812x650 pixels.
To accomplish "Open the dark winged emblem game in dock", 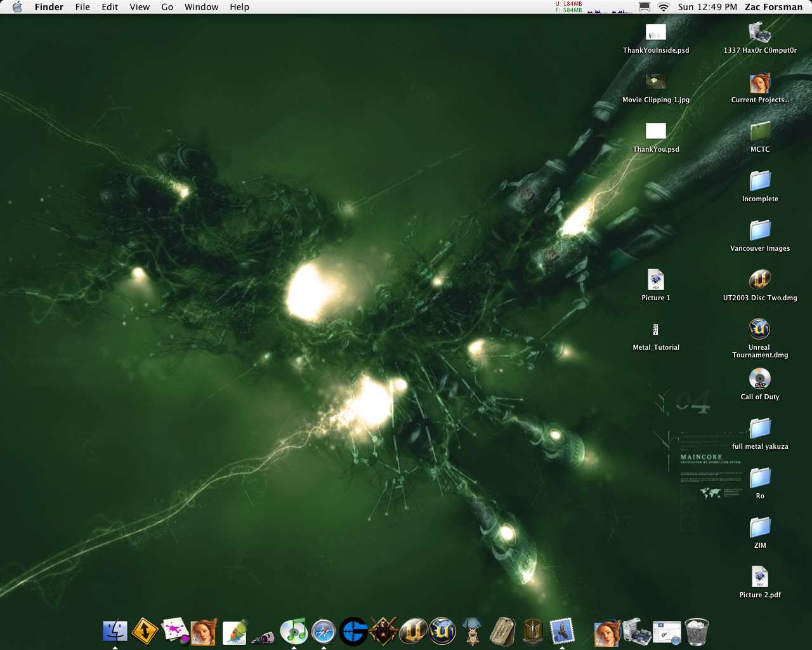I will (383, 631).
